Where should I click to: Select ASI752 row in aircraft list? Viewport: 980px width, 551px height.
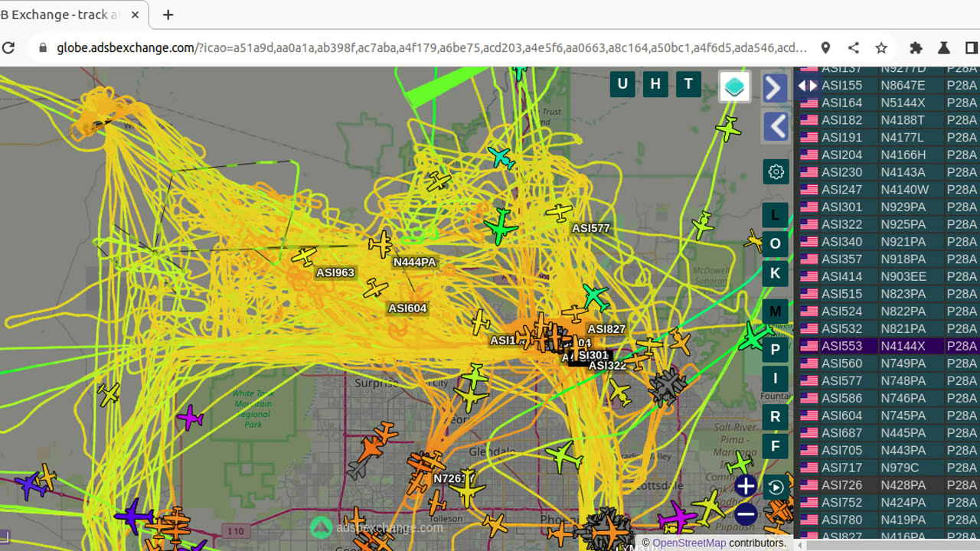(x=888, y=503)
